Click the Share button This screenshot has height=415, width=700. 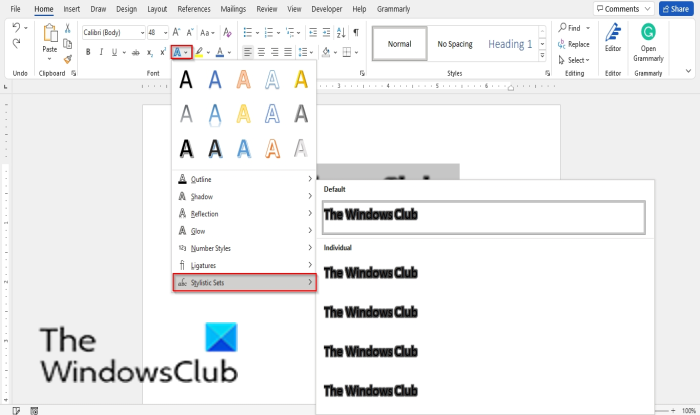click(x=676, y=9)
